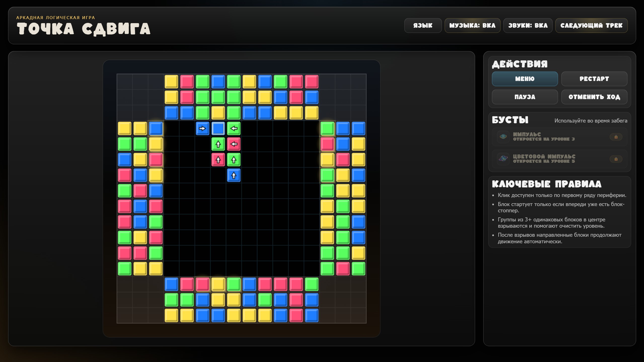Click the ТОЧКА СДВИГА game title

pyautogui.click(x=84, y=29)
